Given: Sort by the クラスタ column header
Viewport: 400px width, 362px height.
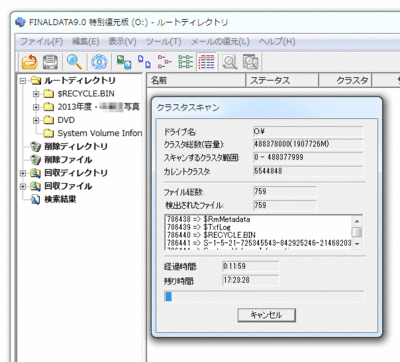Looking at the screenshot, I should coord(345,80).
